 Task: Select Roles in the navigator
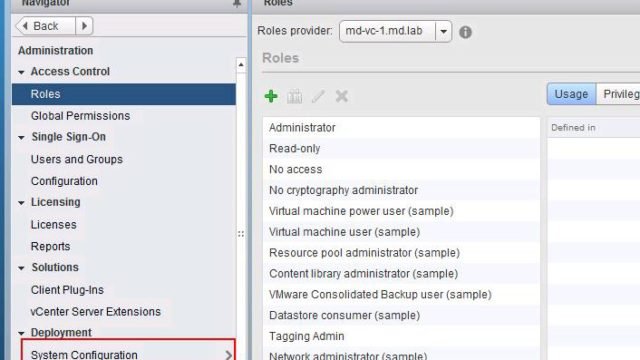(124, 94)
